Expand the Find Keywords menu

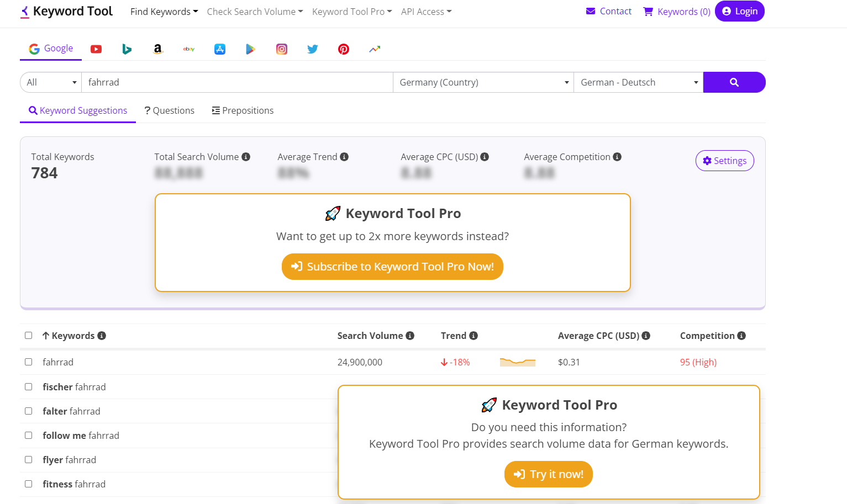click(x=164, y=12)
